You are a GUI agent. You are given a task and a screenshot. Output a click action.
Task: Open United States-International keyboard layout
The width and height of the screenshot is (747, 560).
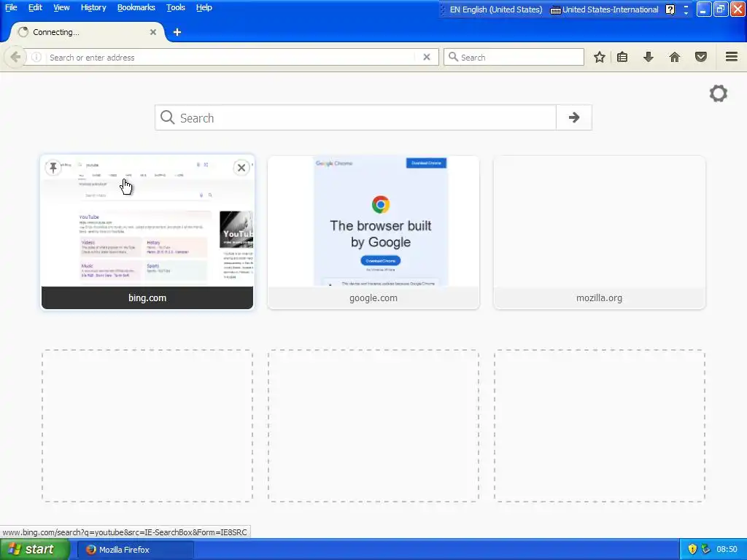tap(604, 9)
